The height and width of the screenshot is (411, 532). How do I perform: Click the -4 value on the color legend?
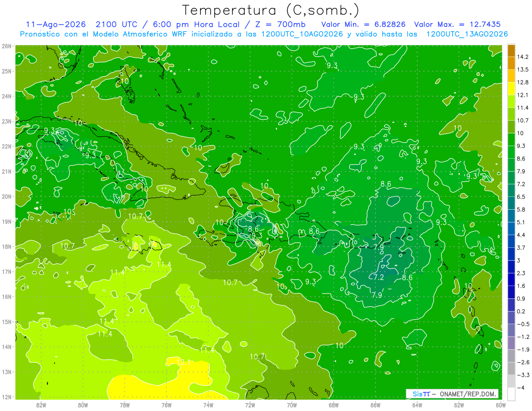click(520, 388)
